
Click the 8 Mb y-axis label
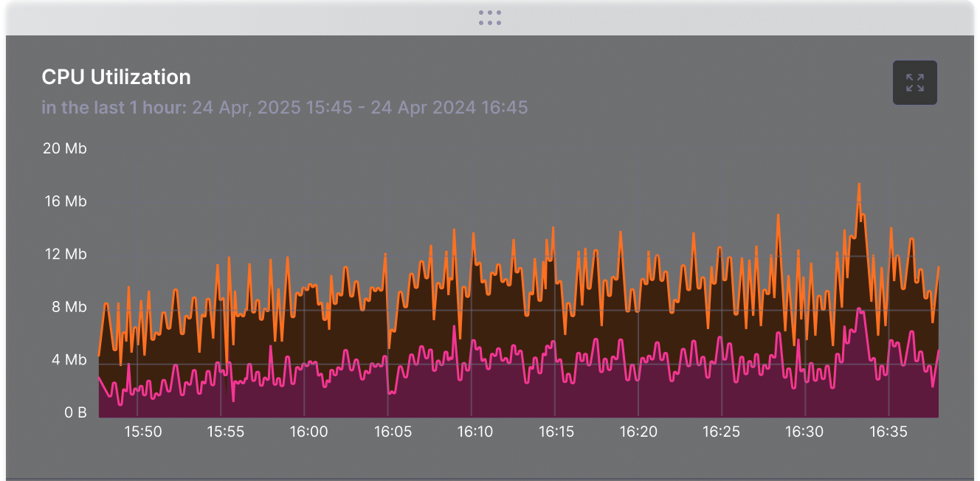pos(69,307)
